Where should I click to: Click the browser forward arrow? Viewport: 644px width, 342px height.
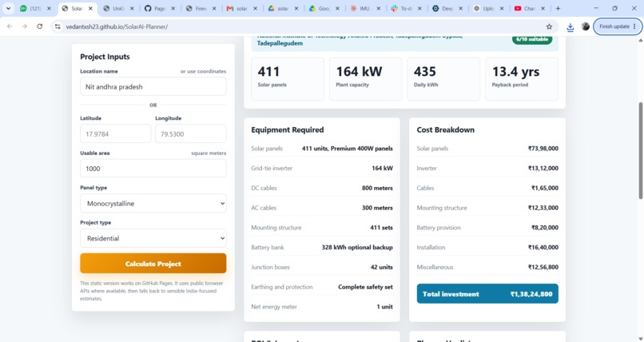(25, 26)
